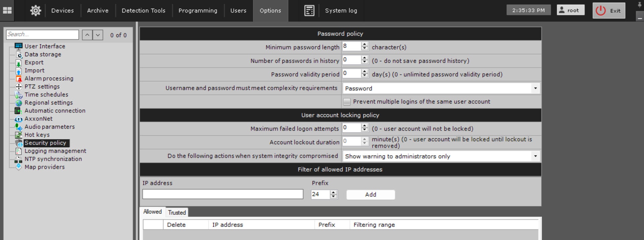The width and height of the screenshot is (644, 240).
Task: Switch to Detection Tools tab
Action: 144,10
